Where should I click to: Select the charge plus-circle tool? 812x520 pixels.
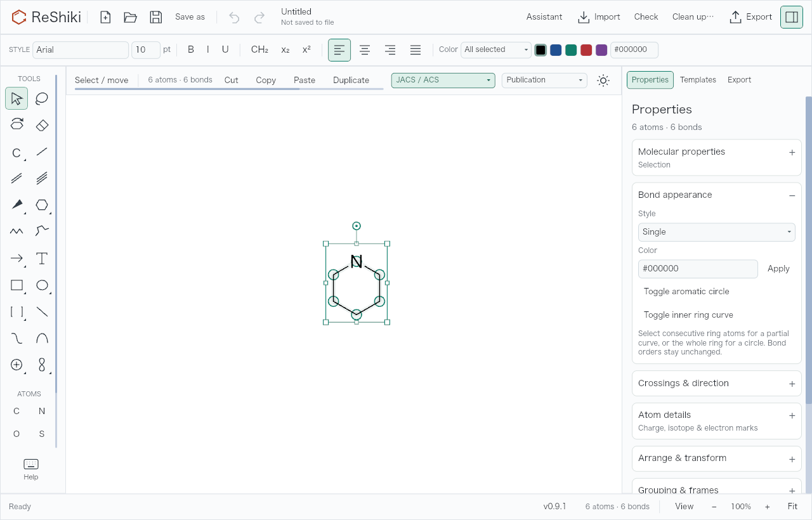click(x=16, y=365)
